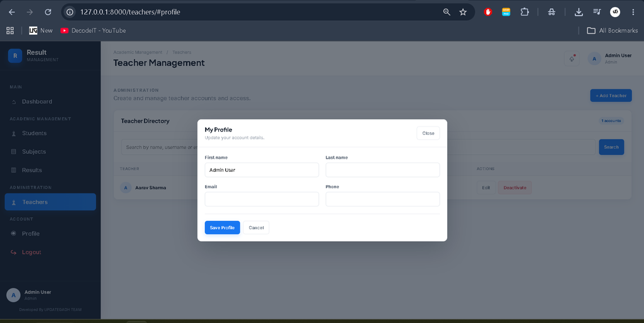The width and height of the screenshot is (644, 323).
Task: Open the browser downloads icon
Action: click(x=579, y=12)
